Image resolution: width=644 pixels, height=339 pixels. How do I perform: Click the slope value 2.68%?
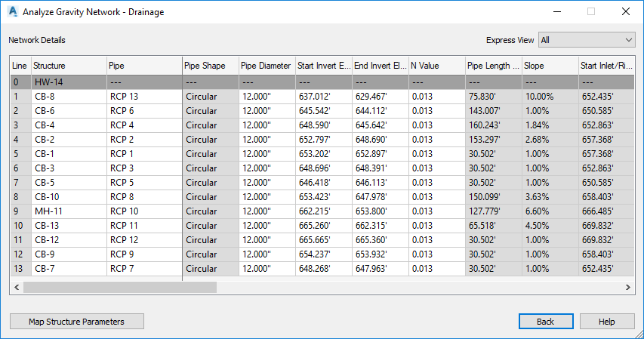(551, 140)
